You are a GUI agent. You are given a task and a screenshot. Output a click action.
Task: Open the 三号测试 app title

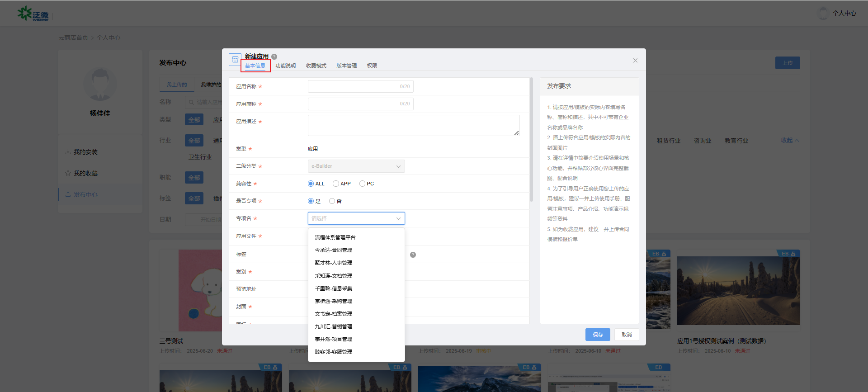pos(171,341)
